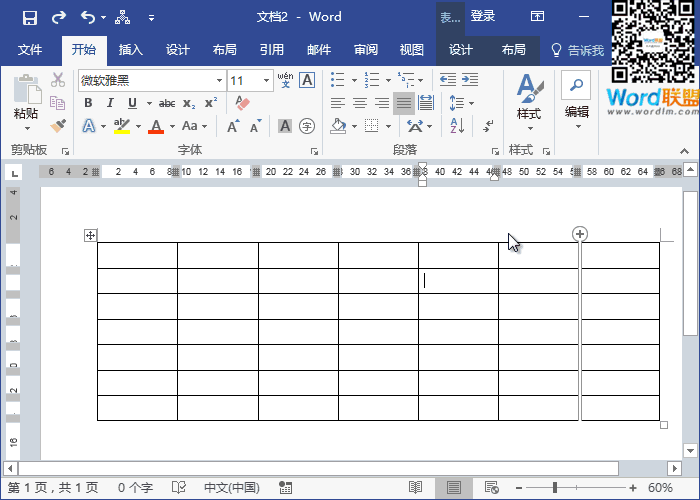Screen dimensions: 700x500
Task: Toggle Italic formatting
Action: 110,103
